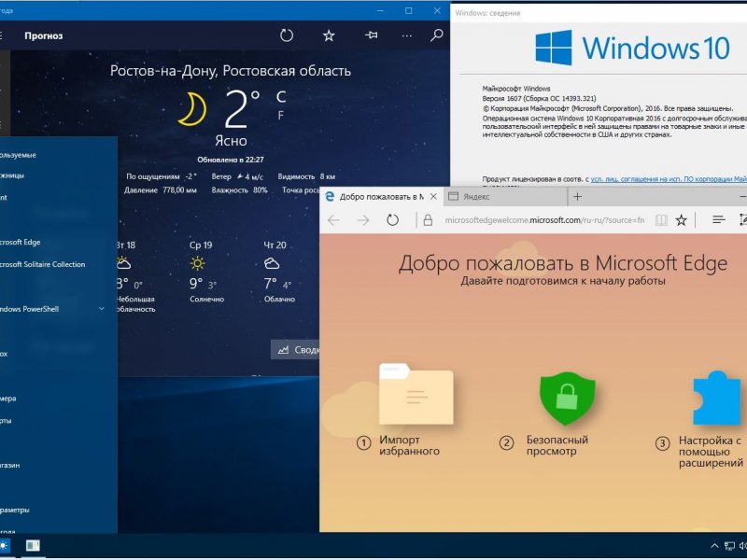Click the weather app's Прогноз title

(x=43, y=35)
